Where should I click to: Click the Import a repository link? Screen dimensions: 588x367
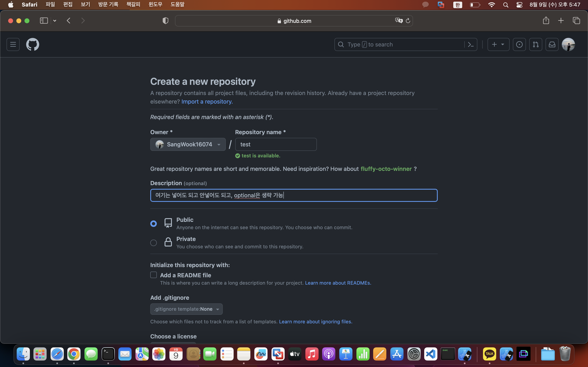point(207,102)
